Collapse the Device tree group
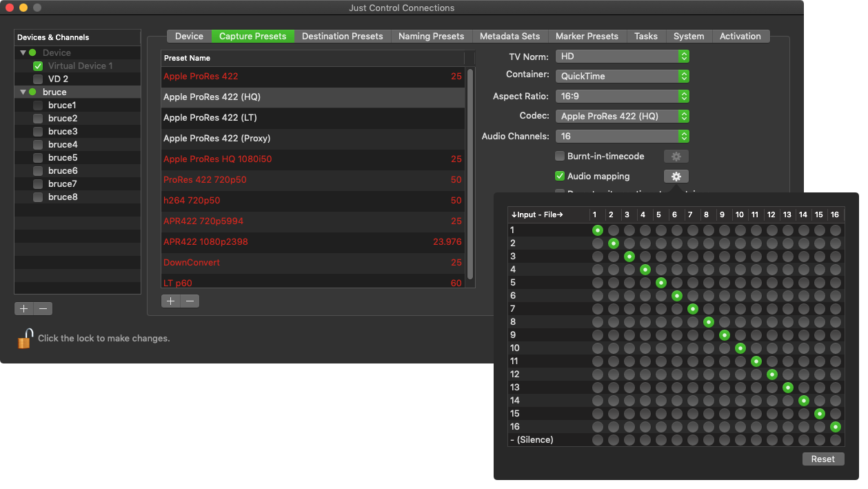 [23, 53]
